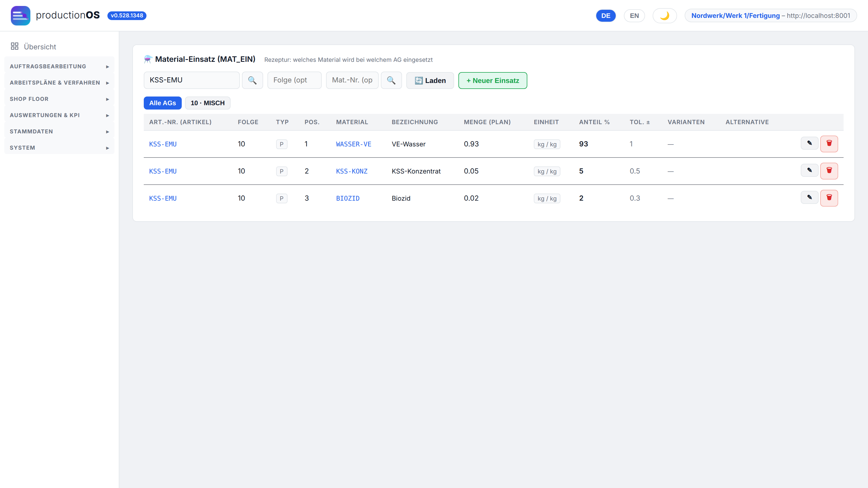Expand Auswertungen & KPI section
868x488 pixels.
click(x=59, y=115)
